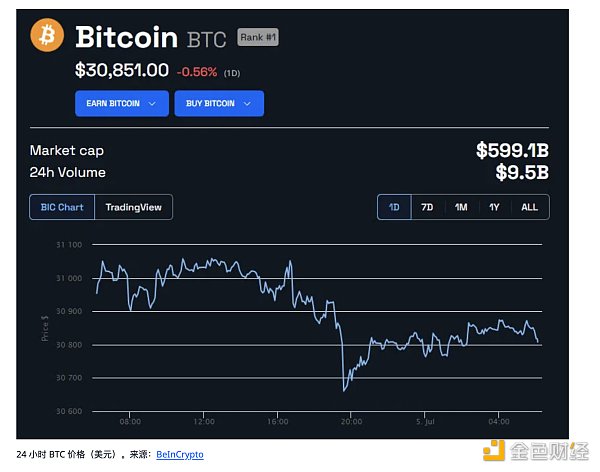Click the $30,851.00 price value
The image size is (600, 472).
coord(121,71)
